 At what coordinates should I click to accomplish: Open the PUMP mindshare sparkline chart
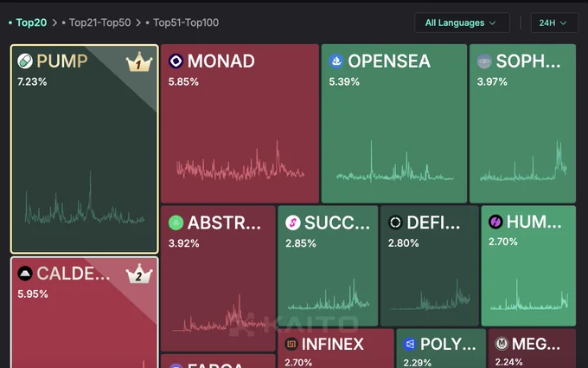(x=85, y=199)
